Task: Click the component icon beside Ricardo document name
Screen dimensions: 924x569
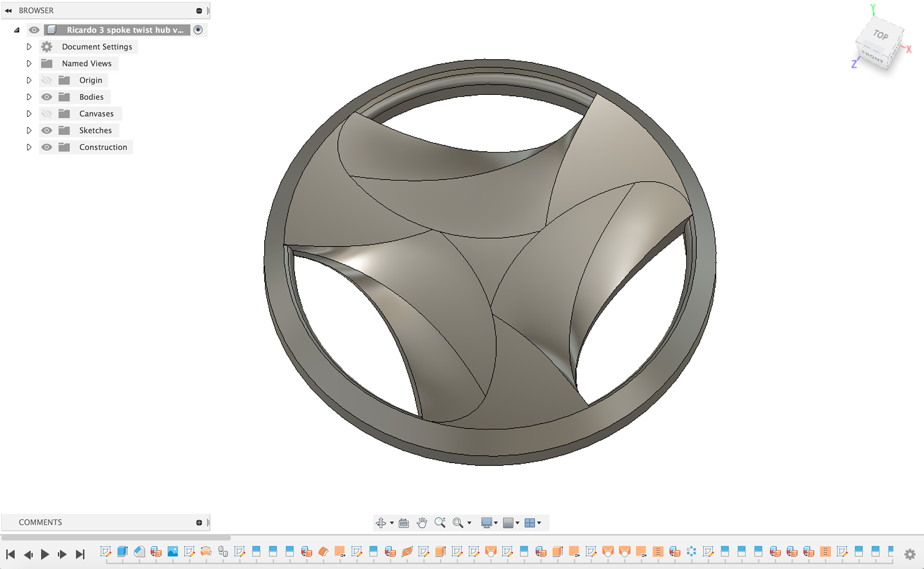Action: coord(52,30)
